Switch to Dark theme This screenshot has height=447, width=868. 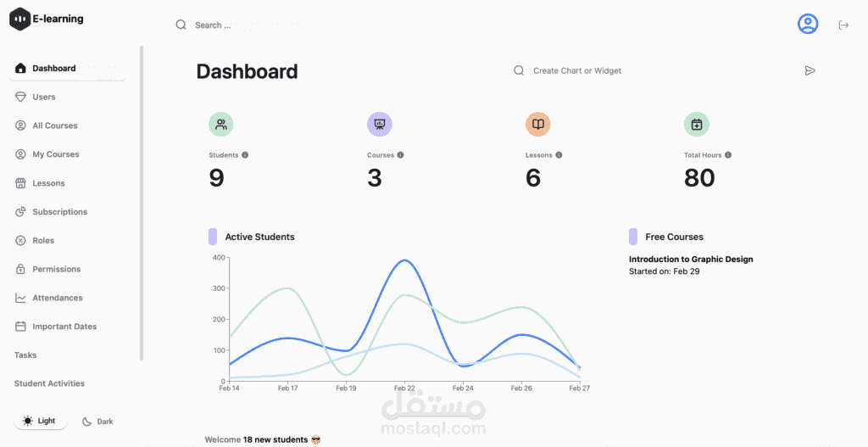(x=98, y=422)
